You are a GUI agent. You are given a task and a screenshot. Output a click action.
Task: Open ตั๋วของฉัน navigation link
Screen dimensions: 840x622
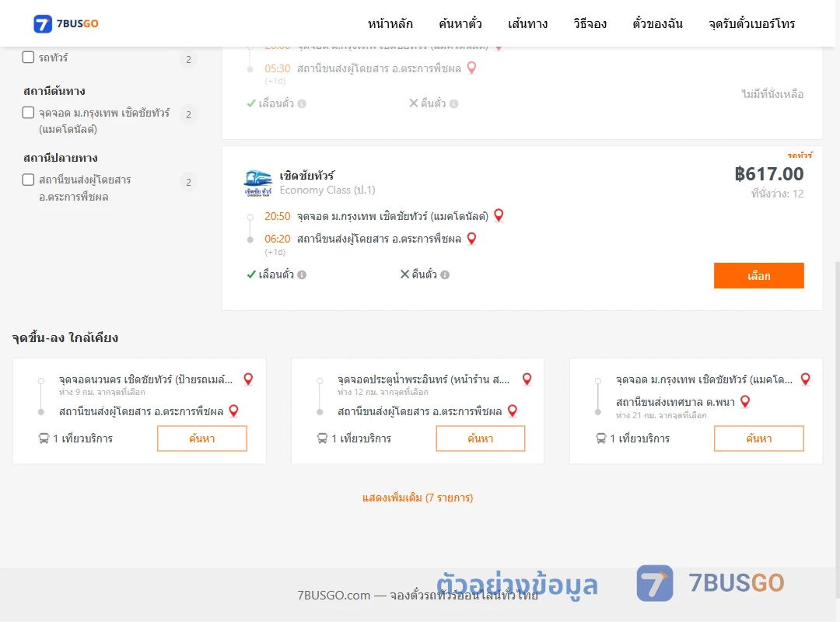657,23
